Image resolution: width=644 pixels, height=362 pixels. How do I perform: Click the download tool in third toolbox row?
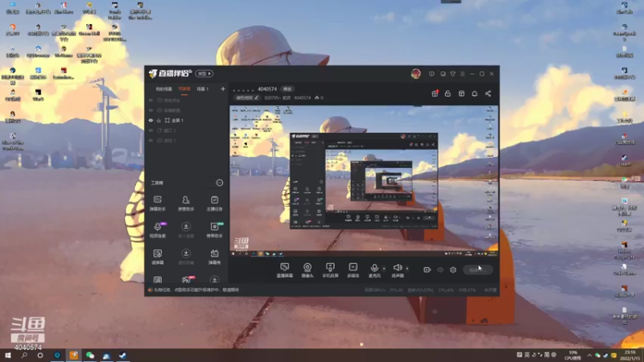coord(186,257)
